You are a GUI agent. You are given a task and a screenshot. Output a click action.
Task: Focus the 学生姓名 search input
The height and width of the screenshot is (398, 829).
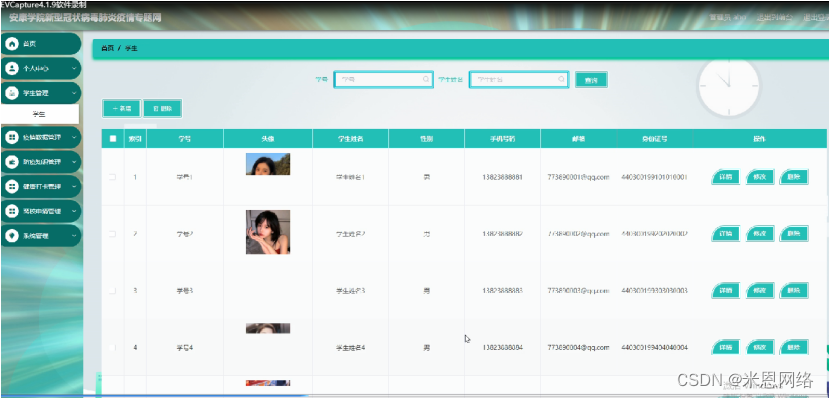[519, 80]
